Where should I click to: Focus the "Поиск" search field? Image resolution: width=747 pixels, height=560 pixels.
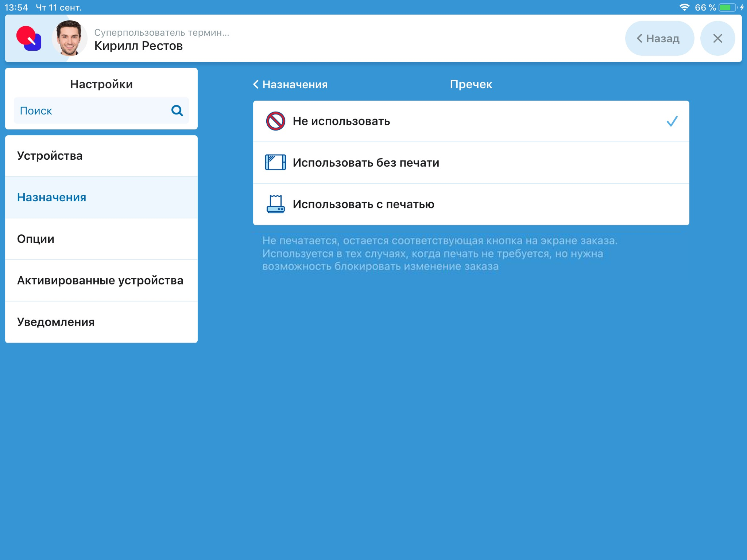coord(91,110)
